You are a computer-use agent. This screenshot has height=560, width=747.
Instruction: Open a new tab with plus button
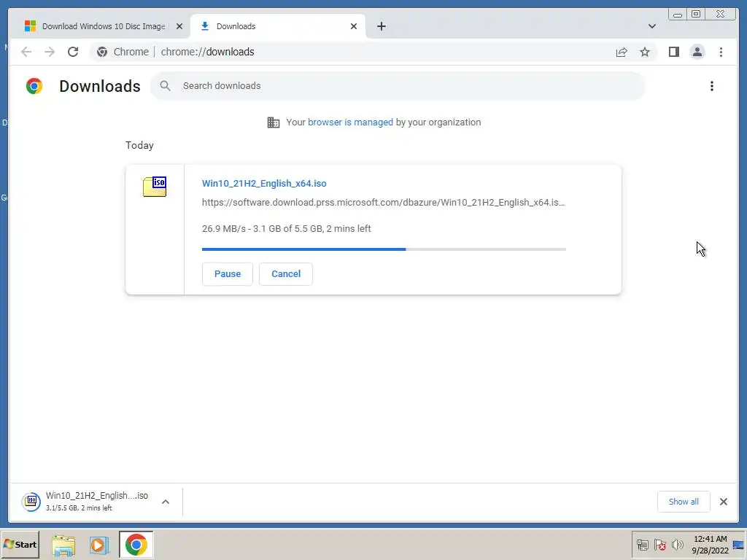point(381,26)
